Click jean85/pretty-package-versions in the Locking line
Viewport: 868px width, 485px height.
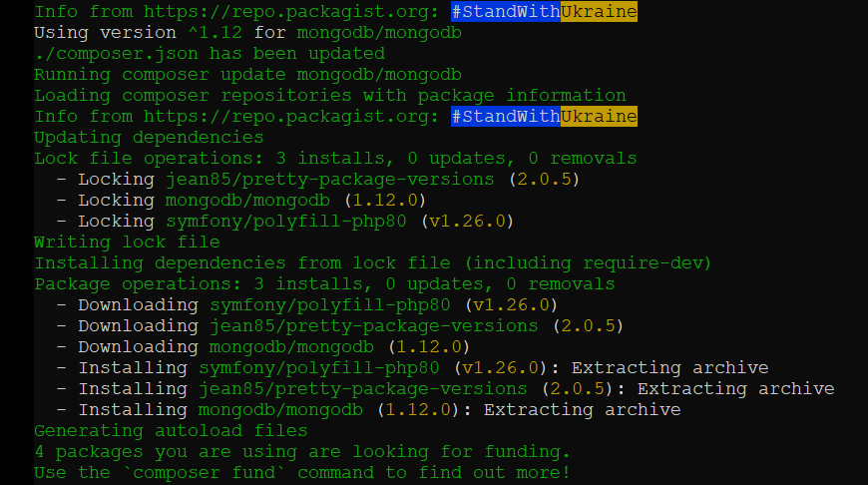pos(329,180)
